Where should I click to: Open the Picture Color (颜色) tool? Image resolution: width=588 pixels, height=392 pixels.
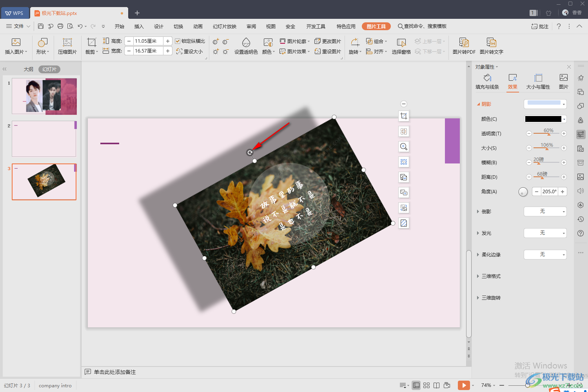[x=268, y=42]
